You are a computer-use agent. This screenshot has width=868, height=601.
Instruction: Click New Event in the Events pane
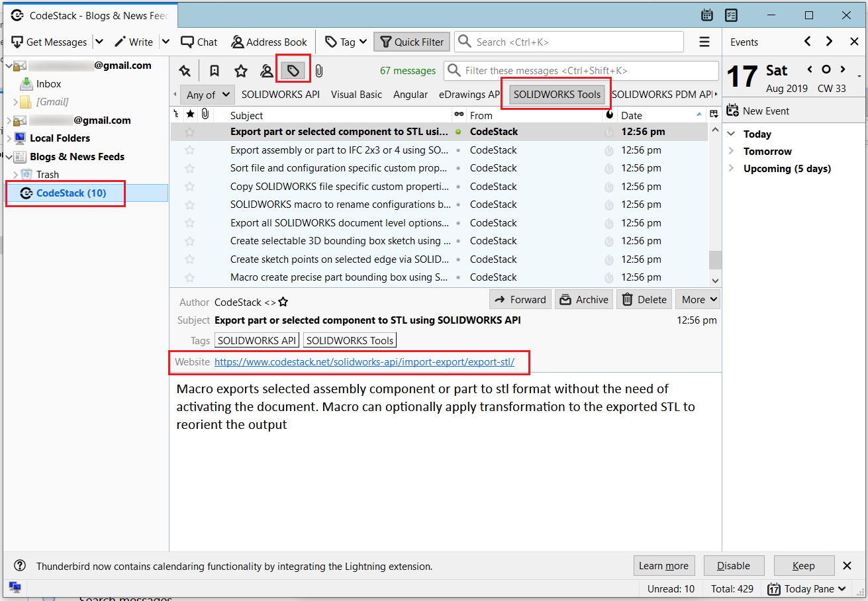click(x=759, y=111)
